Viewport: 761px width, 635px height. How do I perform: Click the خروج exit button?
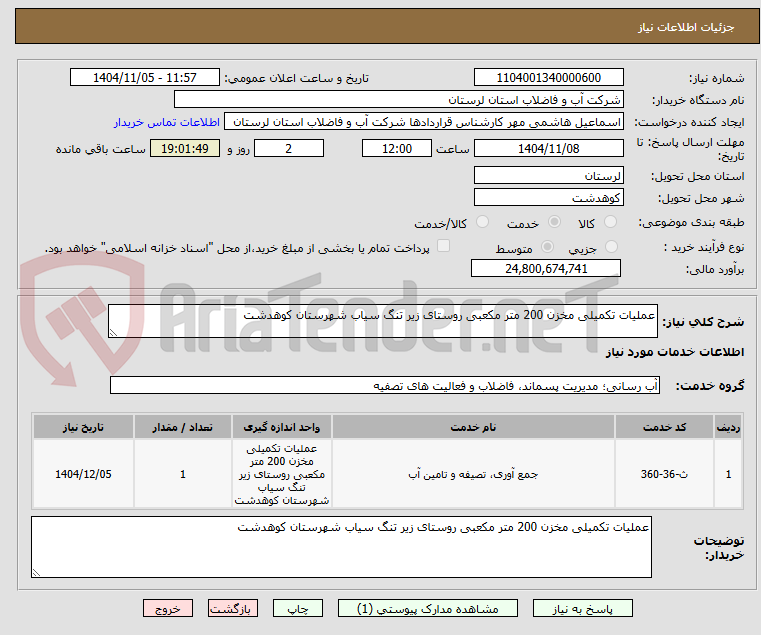(x=167, y=608)
